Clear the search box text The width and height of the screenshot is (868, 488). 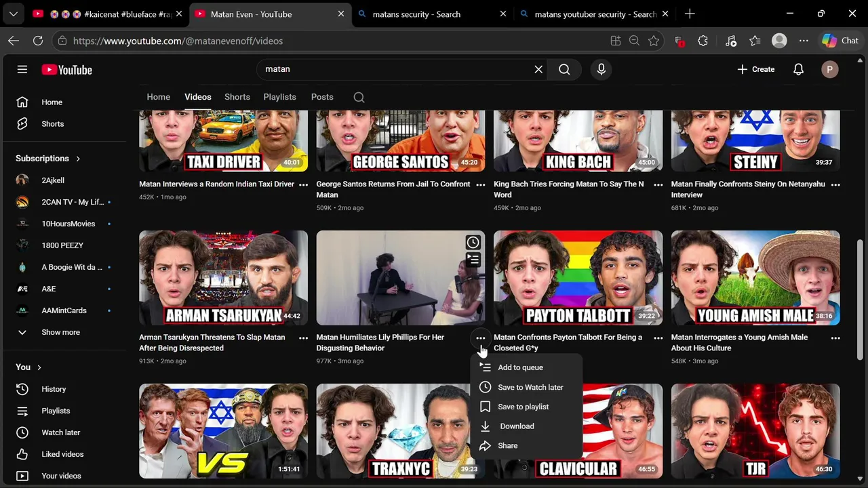pos(538,69)
